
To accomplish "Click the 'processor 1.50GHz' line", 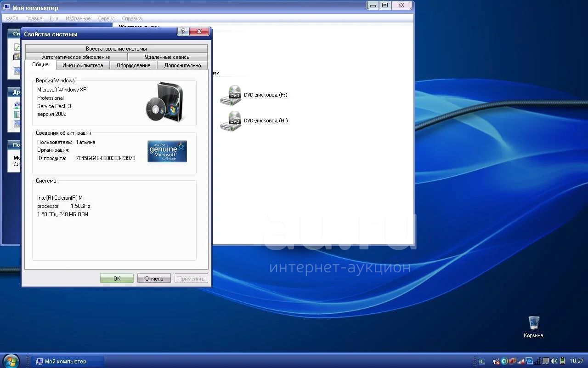I will pyautogui.click(x=64, y=206).
